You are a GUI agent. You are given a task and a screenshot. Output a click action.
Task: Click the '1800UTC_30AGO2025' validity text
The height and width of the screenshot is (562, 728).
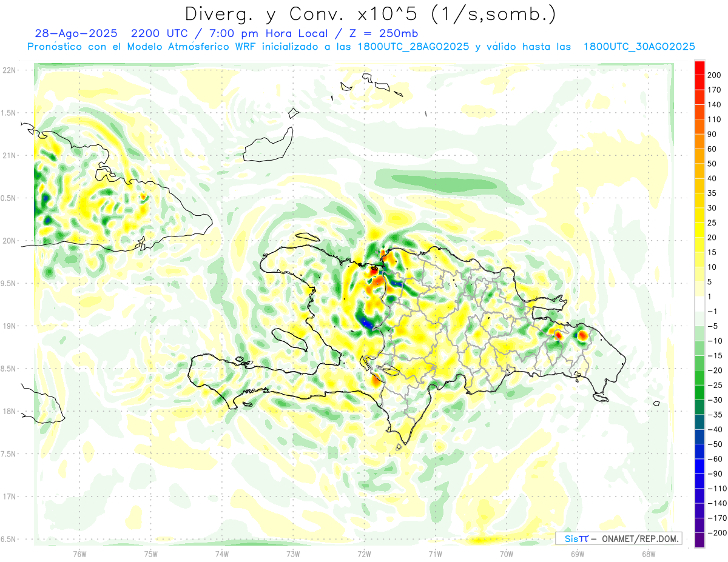point(639,47)
